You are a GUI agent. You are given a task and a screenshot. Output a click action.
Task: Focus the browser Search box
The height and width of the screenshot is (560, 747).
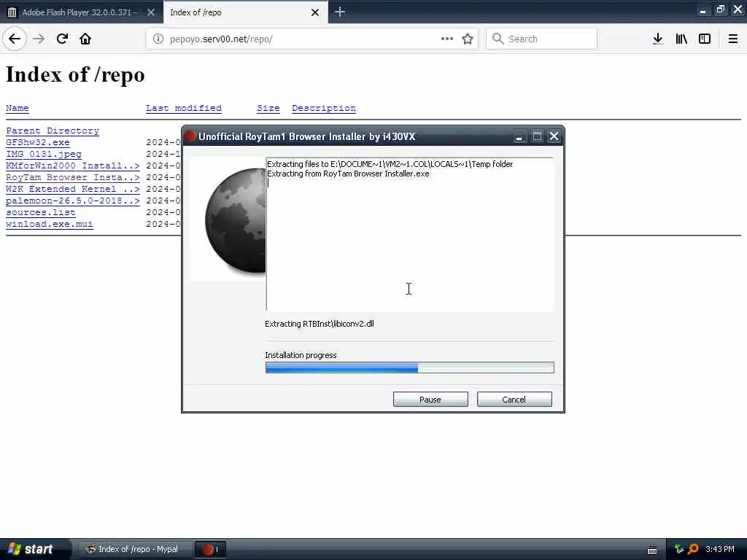tap(542, 39)
